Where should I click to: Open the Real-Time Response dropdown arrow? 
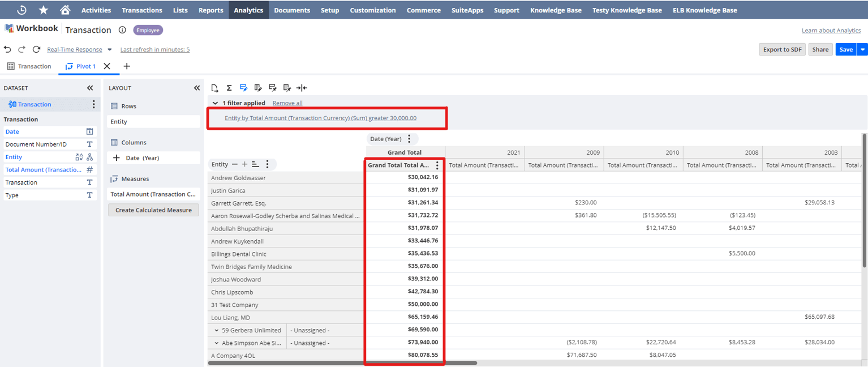[x=110, y=50]
